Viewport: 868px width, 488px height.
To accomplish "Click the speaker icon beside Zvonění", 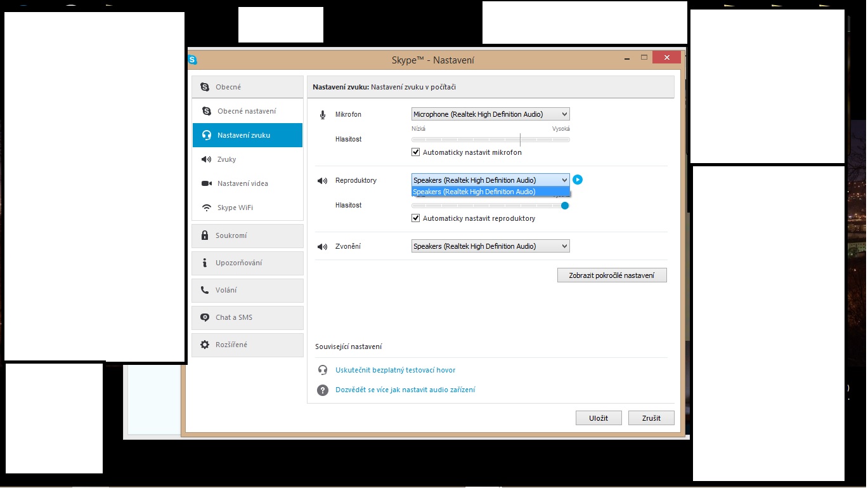I will coord(323,247).
